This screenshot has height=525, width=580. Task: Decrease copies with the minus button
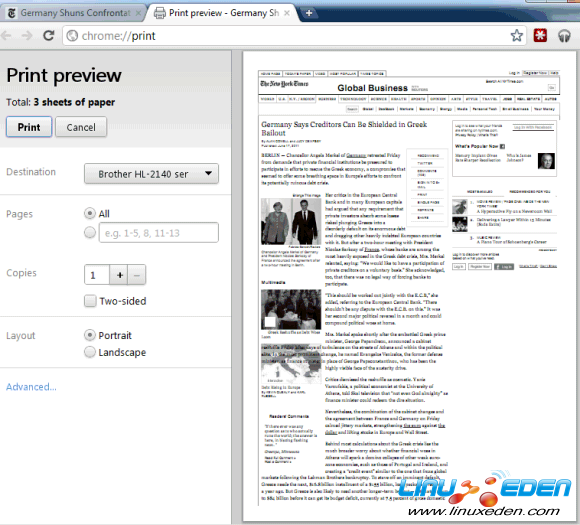click(x=137, y=275)
